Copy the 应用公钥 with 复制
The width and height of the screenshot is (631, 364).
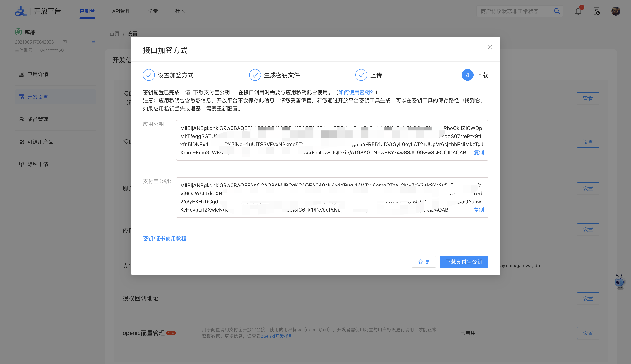click(x=479, y=152)
